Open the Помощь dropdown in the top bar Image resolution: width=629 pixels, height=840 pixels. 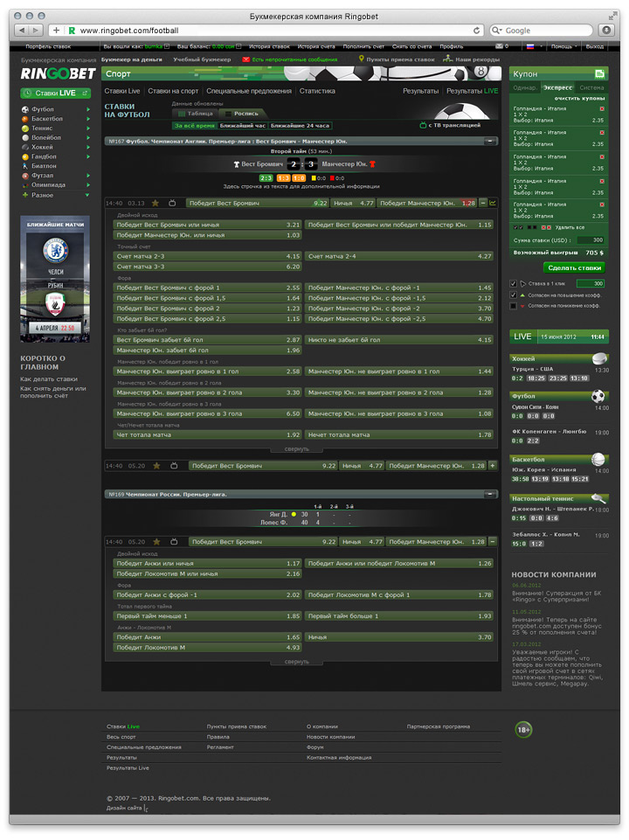coord(563,46)
